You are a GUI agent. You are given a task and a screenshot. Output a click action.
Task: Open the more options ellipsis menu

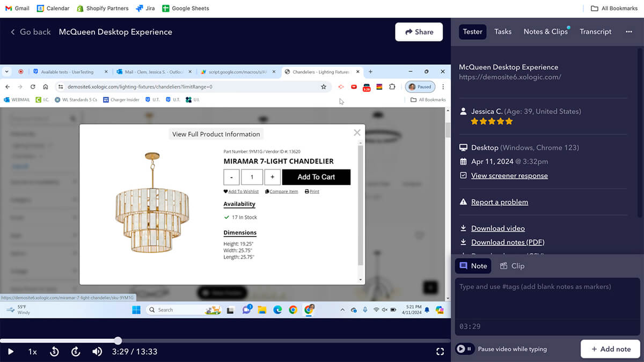(629, 32)
